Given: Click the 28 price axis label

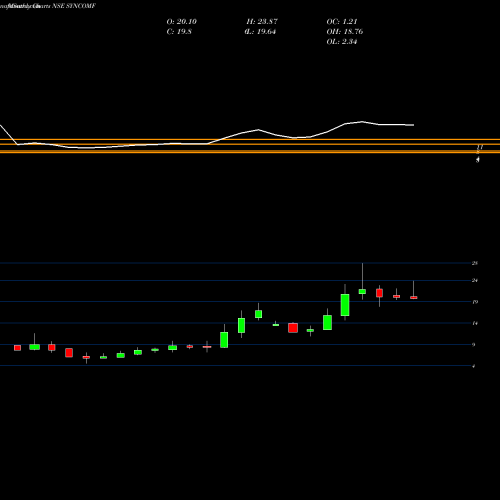Looking at the screenshot, I should point(475,263).
